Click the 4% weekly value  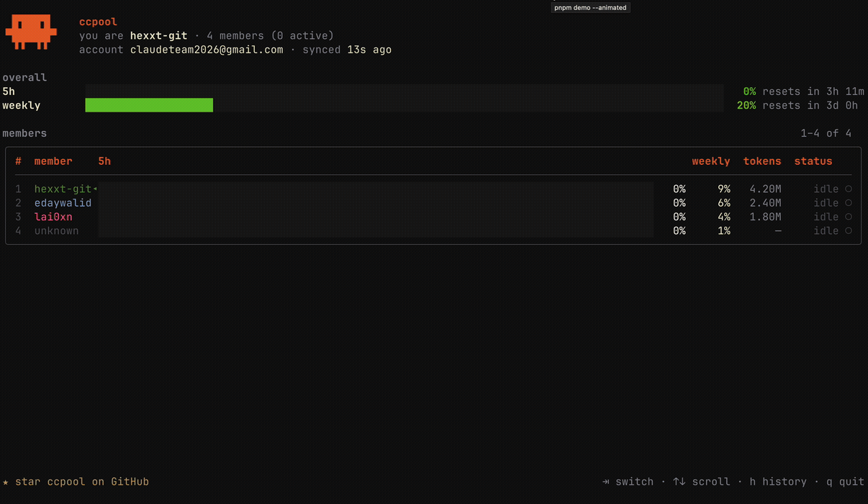pos(724,217)
